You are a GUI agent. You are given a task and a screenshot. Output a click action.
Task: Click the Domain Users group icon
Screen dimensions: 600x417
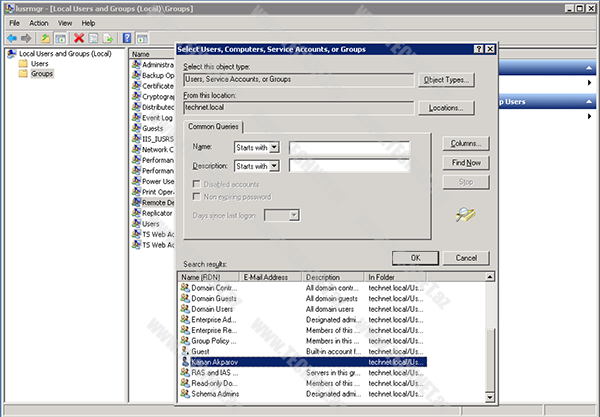tap(184, 309)
